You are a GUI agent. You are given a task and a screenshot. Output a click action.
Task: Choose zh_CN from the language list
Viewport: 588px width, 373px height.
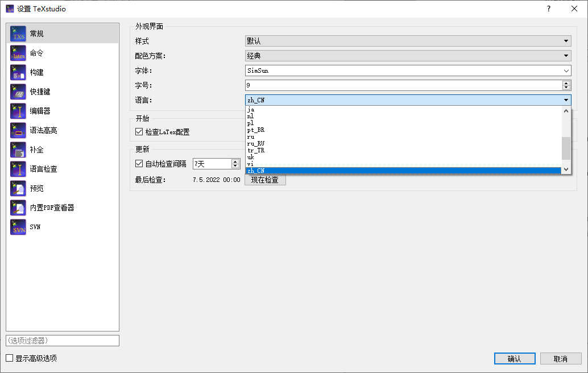point(284,171)
